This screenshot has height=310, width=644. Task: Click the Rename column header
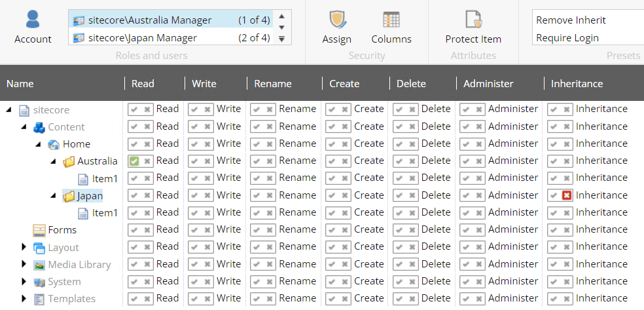(273, 84)
